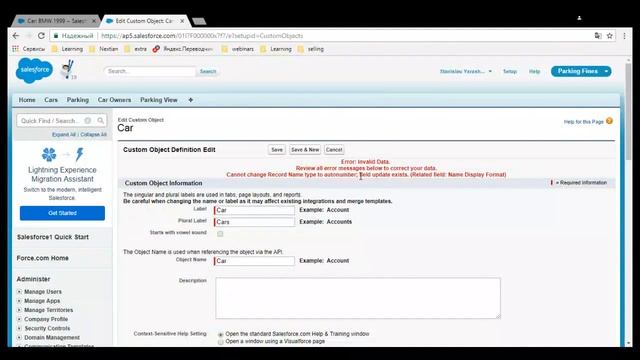Close the Edit Custom Object tab
The height and width of the screenshot is (360, 640).
[182, 21]
